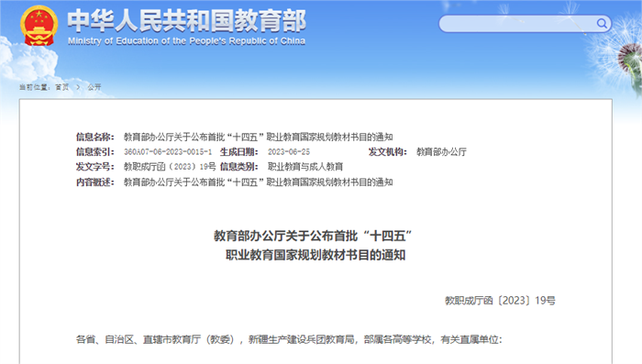Click article heading line 教育部办公厅关于公布首批"十四五"
Screen dimensions: 642x364
pyautogui.click(x=313, y=236)
